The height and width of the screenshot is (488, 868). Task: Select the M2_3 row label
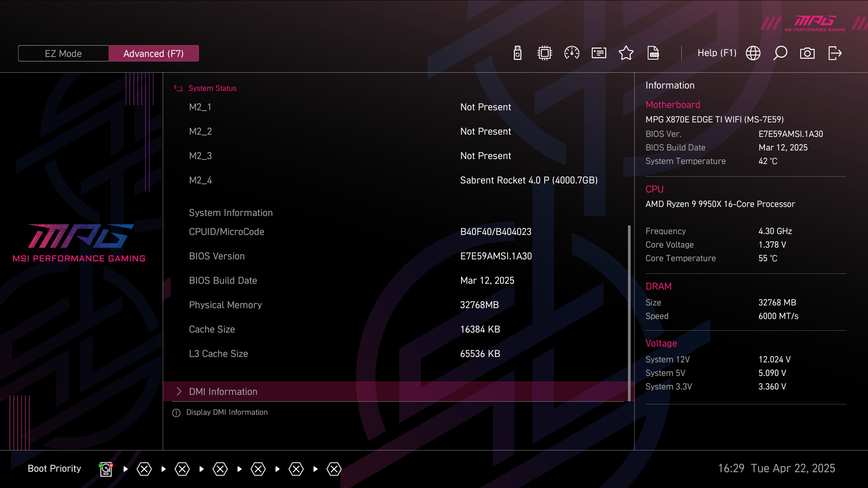click(200, 156)
